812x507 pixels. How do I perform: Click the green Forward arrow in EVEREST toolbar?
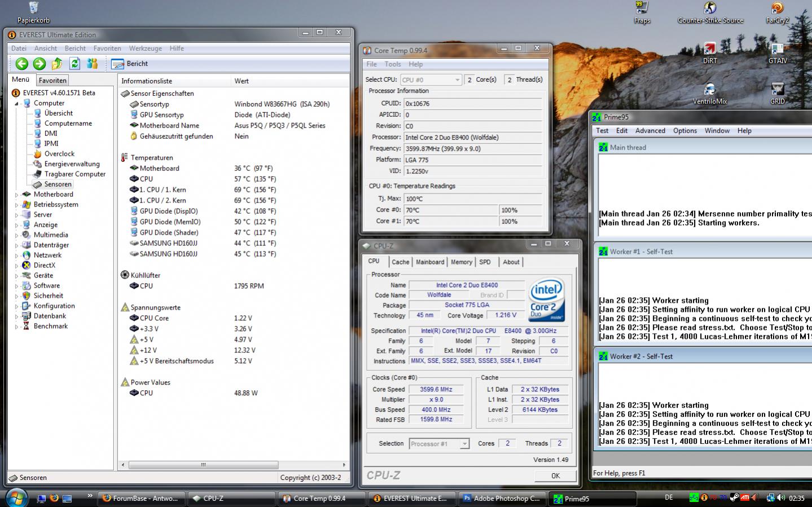coord(39,64)
